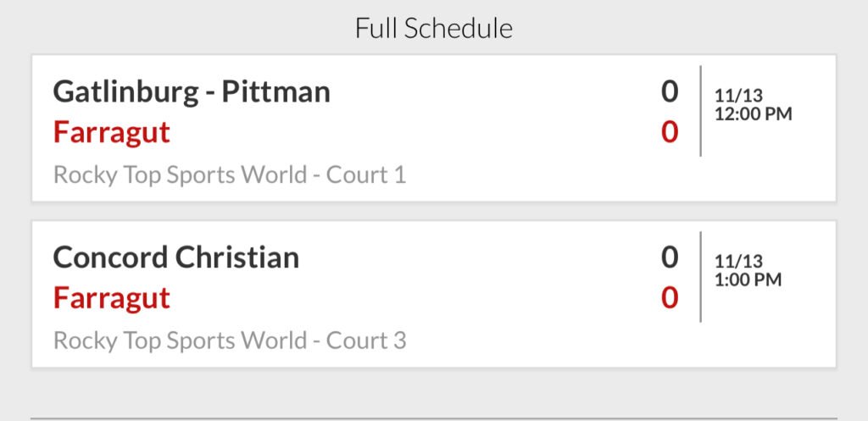This screenshot has height=421, width=868.
Task: Click Farragut's red score in Court 1 game
Action: click(x=670, y=132)
